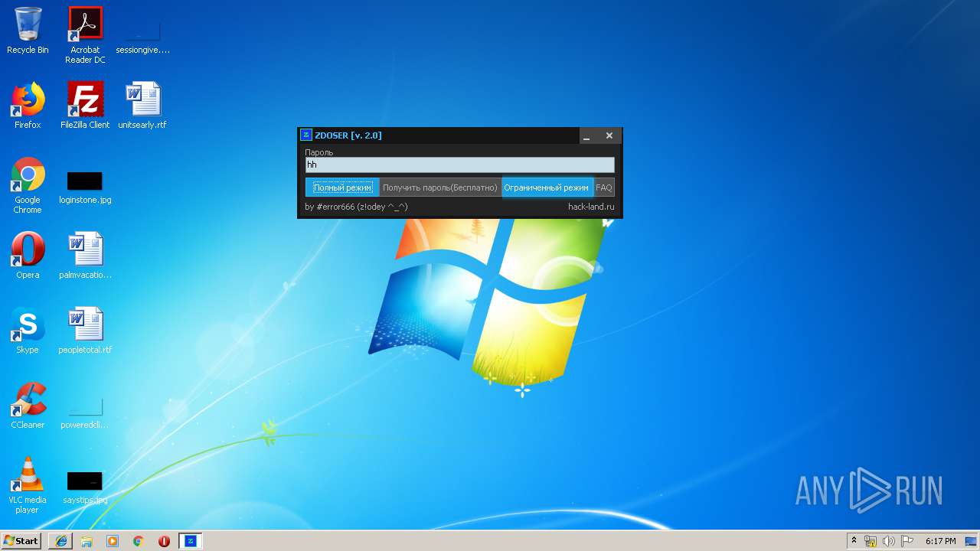Select the CCleaner desktop shortcut

[28, 406]
